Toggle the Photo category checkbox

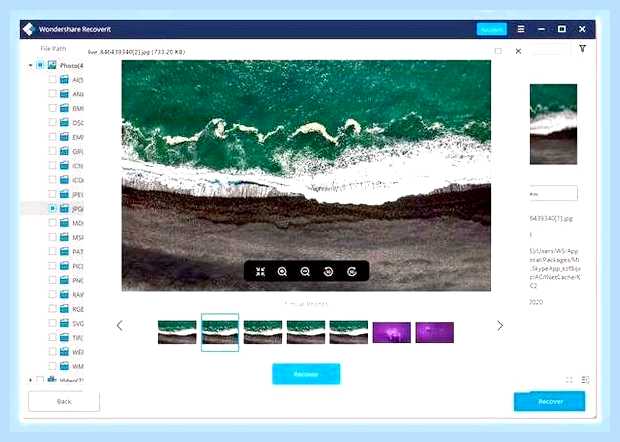pos(40,65)
